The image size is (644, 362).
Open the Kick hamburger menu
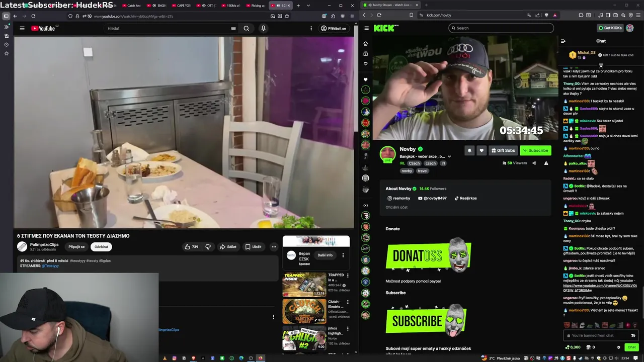(367, 28)
